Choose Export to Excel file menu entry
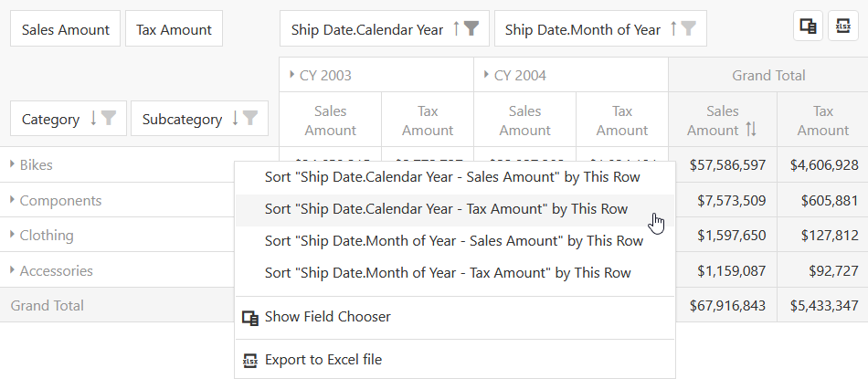Viewport: 868px width, 379px height. 323,360
